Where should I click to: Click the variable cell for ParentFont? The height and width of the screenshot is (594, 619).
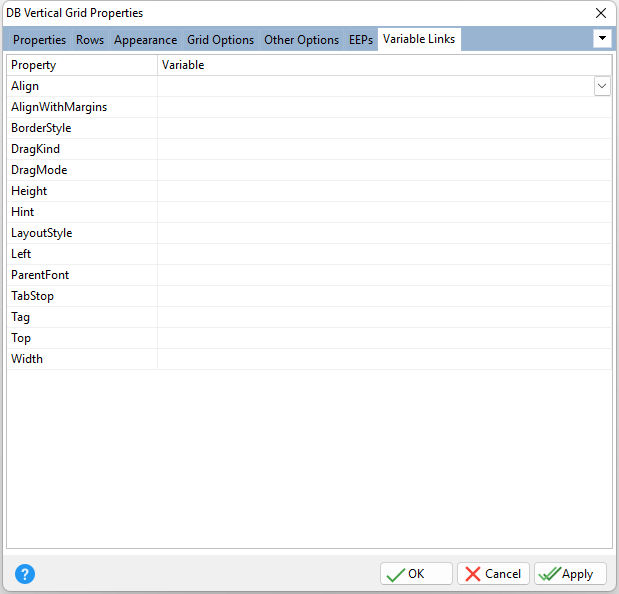coord(385,275)
